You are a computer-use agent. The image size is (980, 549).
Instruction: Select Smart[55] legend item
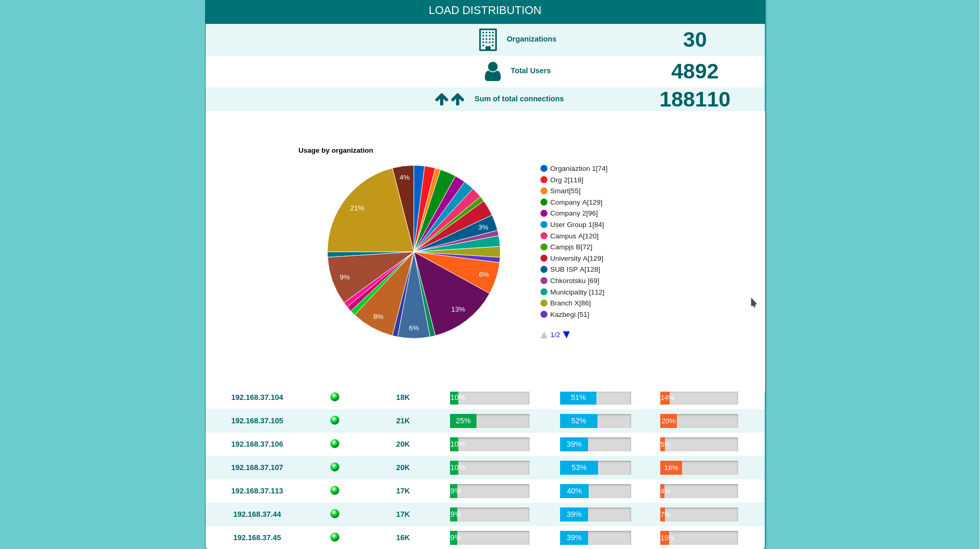[x=560, y=191]
